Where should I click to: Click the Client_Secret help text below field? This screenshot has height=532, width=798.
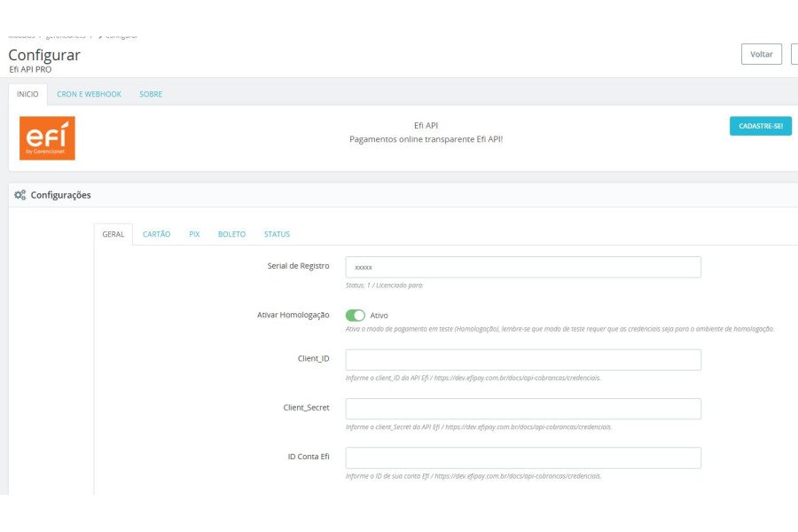(479, 426)
